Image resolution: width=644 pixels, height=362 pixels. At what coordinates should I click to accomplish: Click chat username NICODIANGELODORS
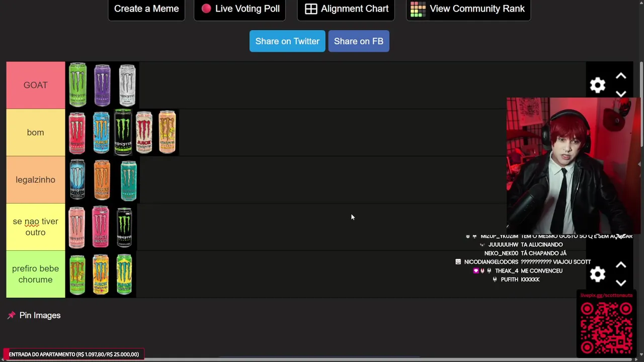click(491, 262)
